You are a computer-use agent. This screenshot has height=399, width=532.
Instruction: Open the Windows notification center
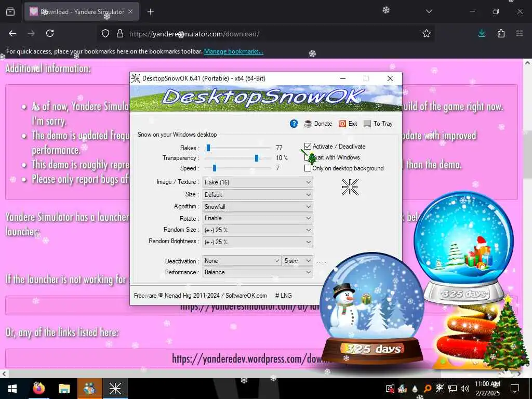pos(515,389)
